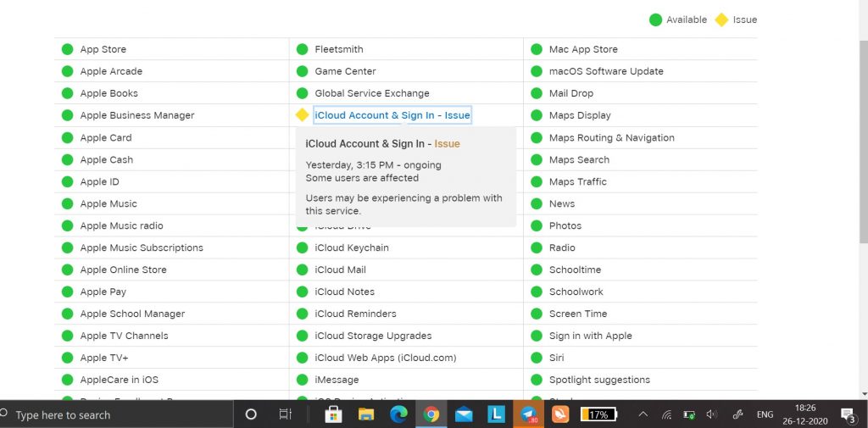Screen dimensions: 868x428
Task: Open Telegram from the taskbar
Action: pyautogui.click(x=529, y=414)
